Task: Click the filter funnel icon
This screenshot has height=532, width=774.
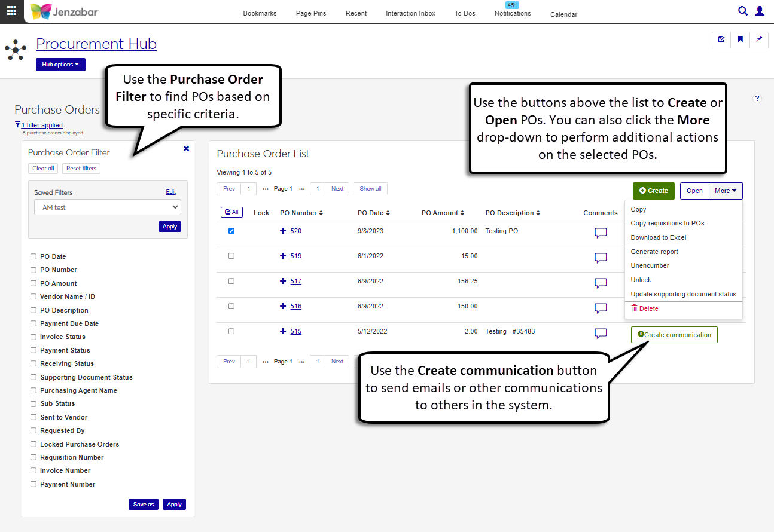Action: pyautogui.click(x=17, y=125)
